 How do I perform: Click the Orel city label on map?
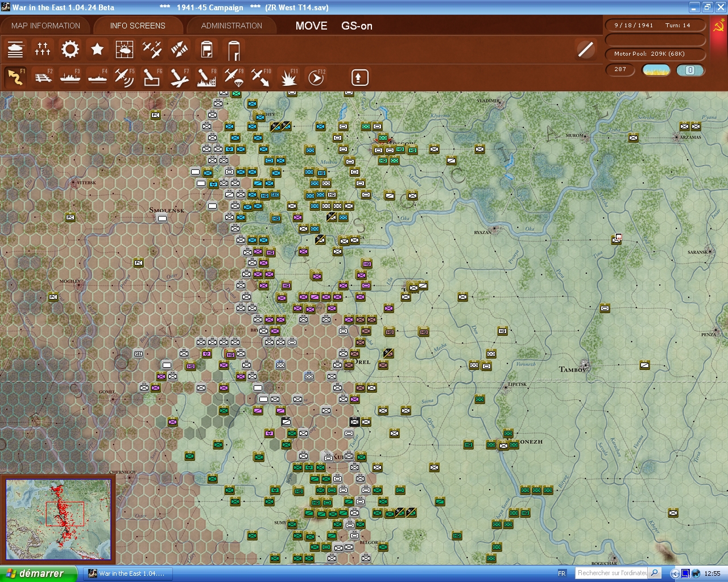coord(362,361)
